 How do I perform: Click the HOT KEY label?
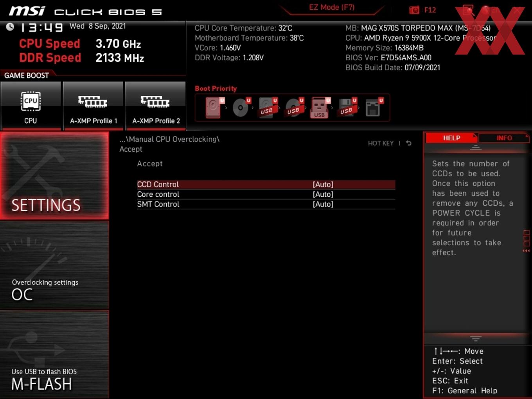(x=381, y=143)
